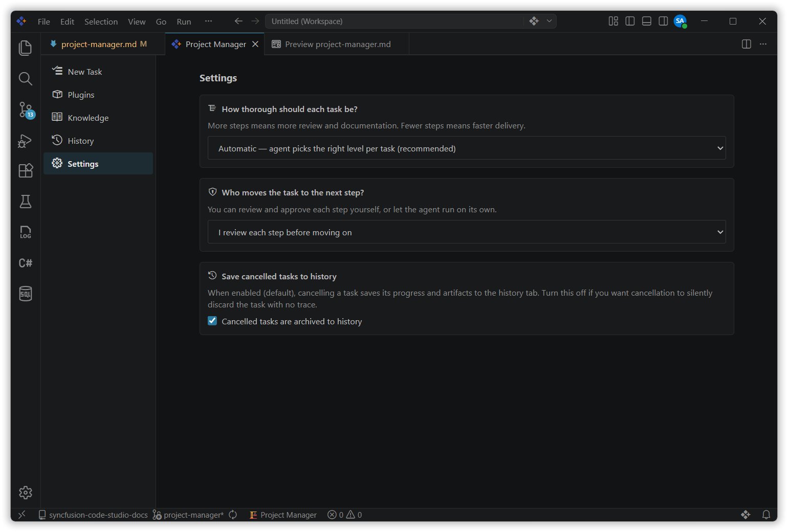The width and height of the screenshot is (788, 532).
Task: Open the View menu
Action: 137,21
